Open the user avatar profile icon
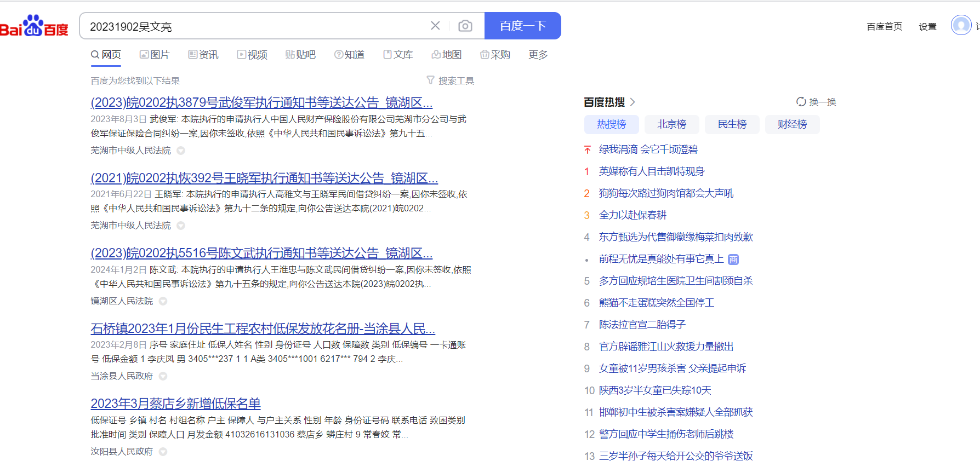 click(961, 25)
